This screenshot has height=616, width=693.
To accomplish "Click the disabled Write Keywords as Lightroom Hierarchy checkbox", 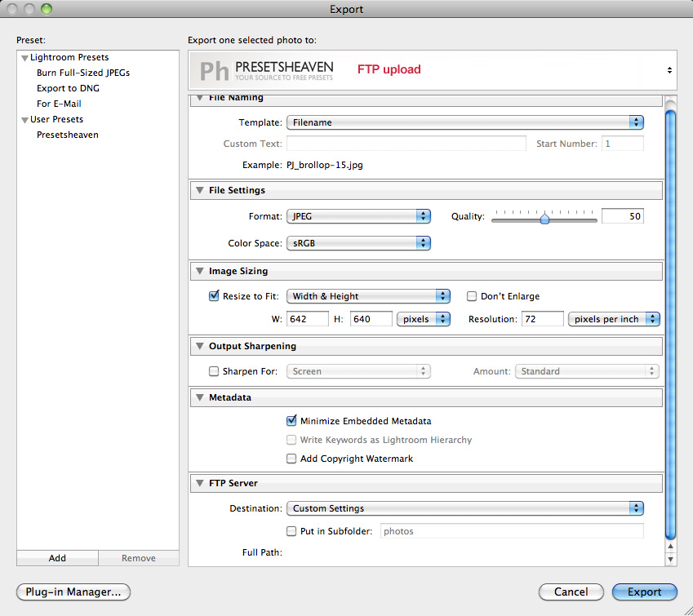I will [x=291, y=440].
